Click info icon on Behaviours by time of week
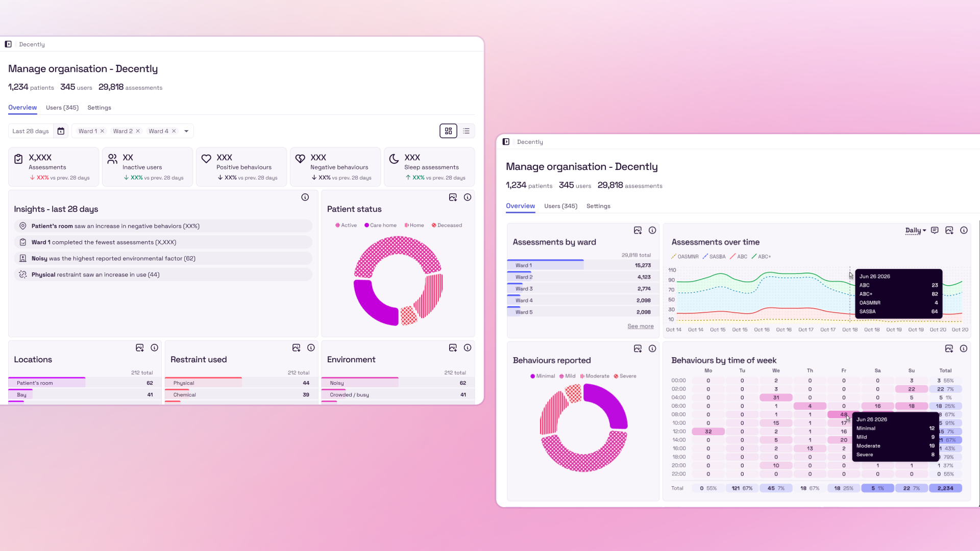The width and height of the screenshot is (980, 551). [964, 348]
